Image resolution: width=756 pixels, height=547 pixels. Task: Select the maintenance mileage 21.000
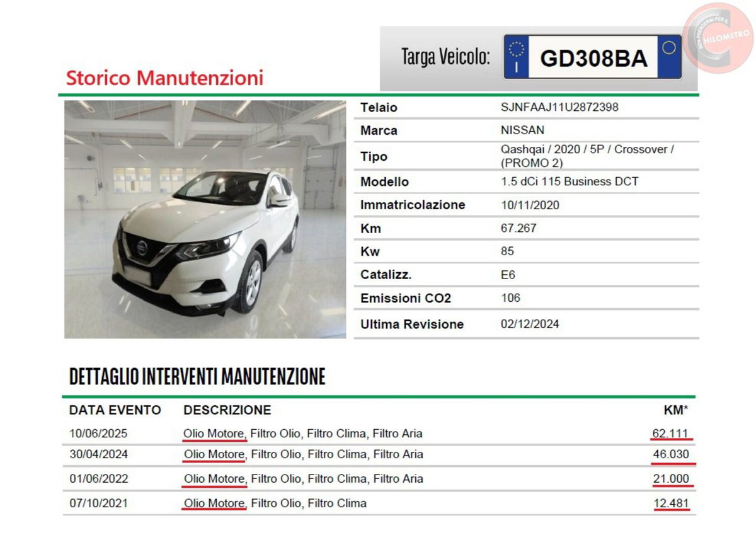click(671, 479)
